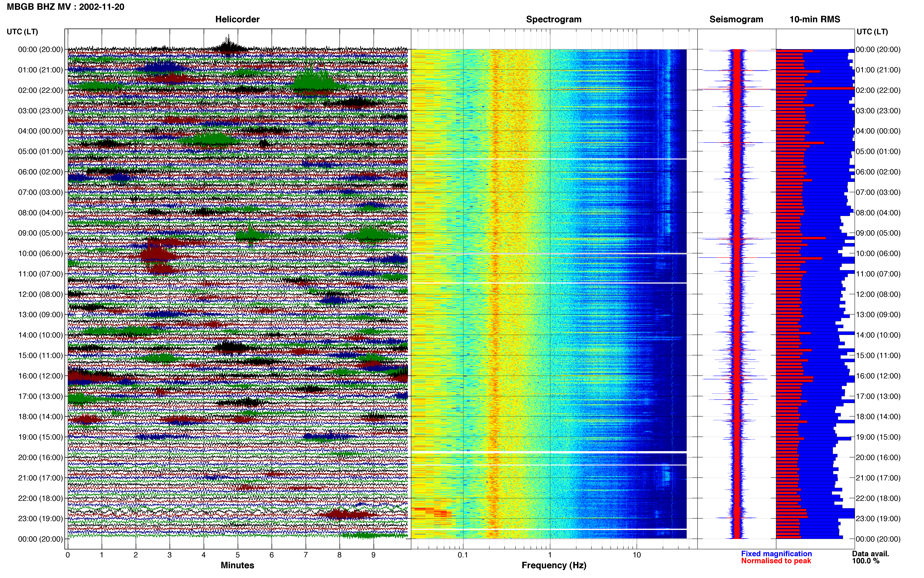The image size is (924, 578).
Task: Click left time label '12:00 (08:00)'
Action: (x=41, y=294)
